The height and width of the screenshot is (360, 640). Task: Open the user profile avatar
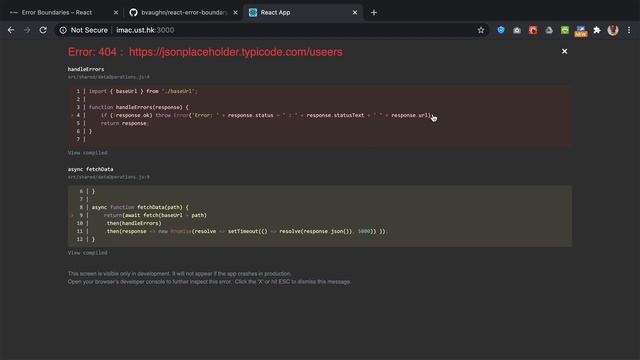(613, 30)
